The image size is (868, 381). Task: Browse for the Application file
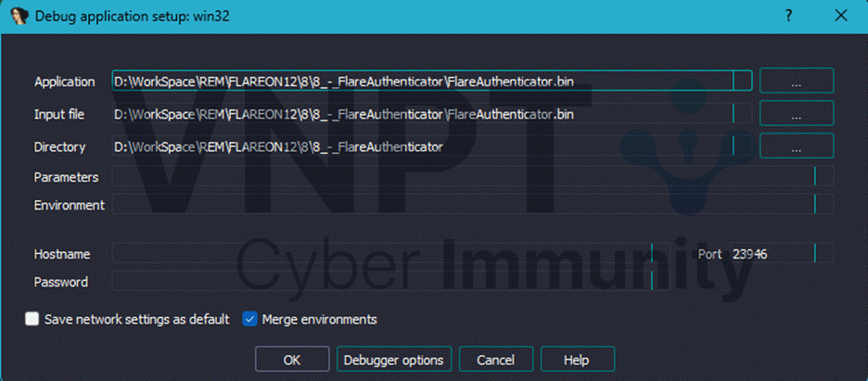coord(796,82)
